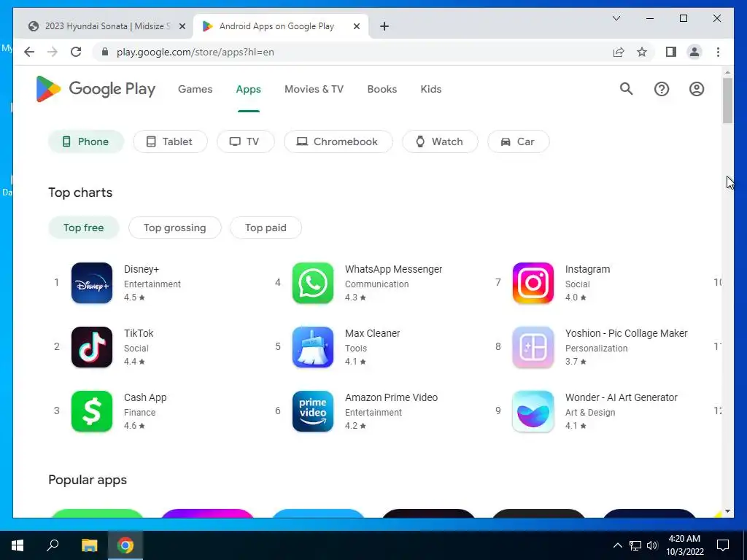Open the Instagram app icon
This screenshot has width=747, height=560.
click(533, 283)
